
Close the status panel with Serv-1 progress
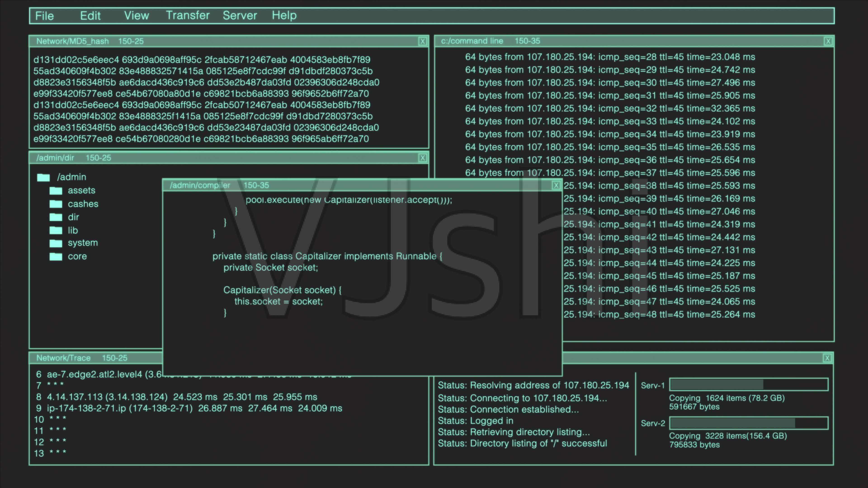point(827,358)
